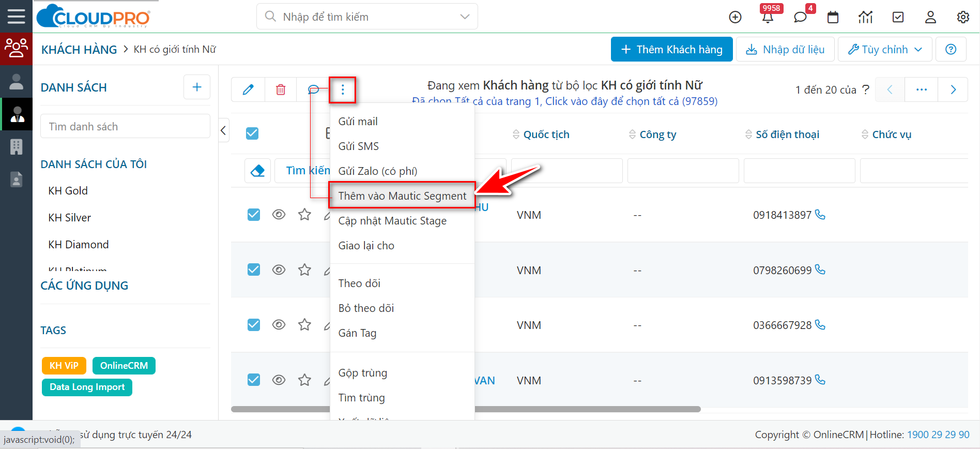Select Cập nhật Mautic Stage
This screenshot has height=449, width=980.
point(402,220)
